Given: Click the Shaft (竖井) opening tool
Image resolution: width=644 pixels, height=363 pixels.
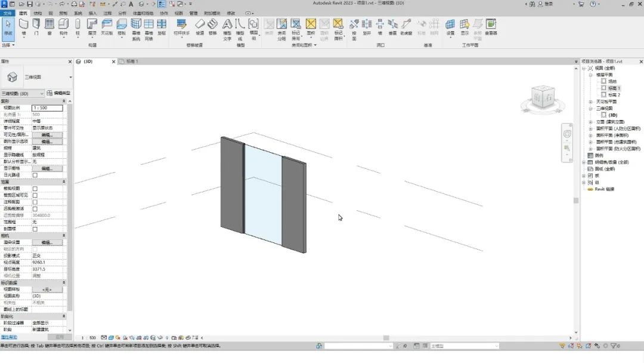Looking at the screenshot, I should point(367,27).
